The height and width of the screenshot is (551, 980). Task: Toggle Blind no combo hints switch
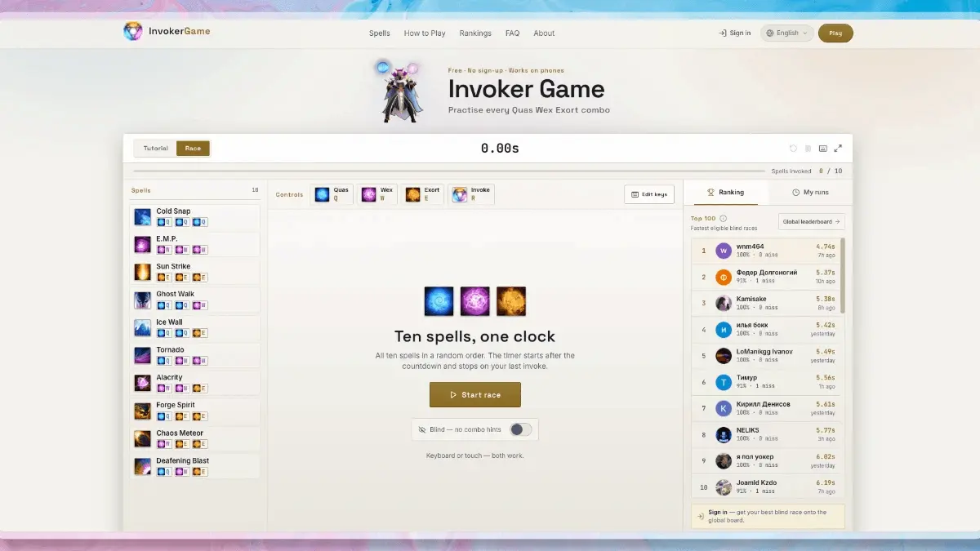(520, 429)
